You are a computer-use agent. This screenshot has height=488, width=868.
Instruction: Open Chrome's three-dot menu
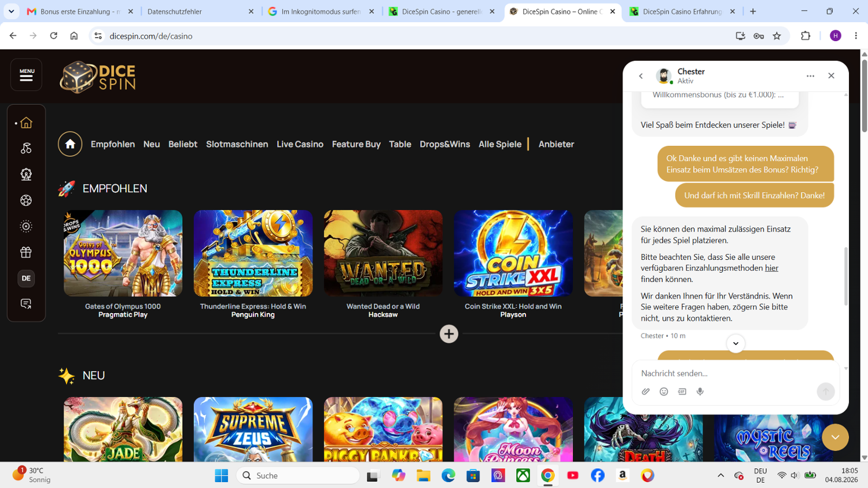click(856, 36)
